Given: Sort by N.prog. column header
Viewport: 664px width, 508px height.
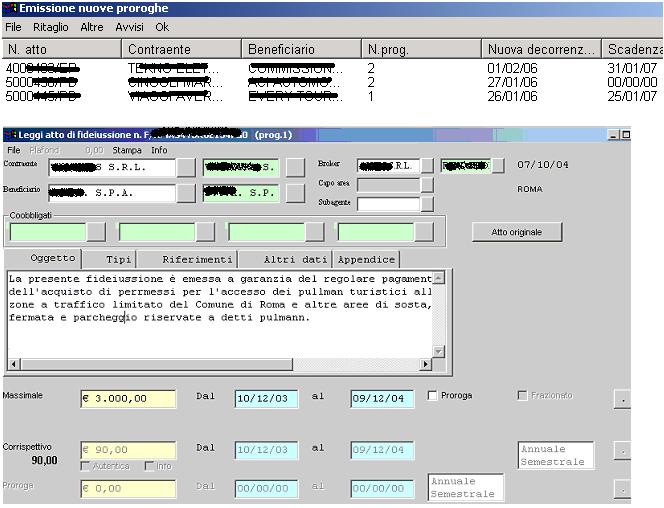Looking at the screenshot, I should [421, 49].
